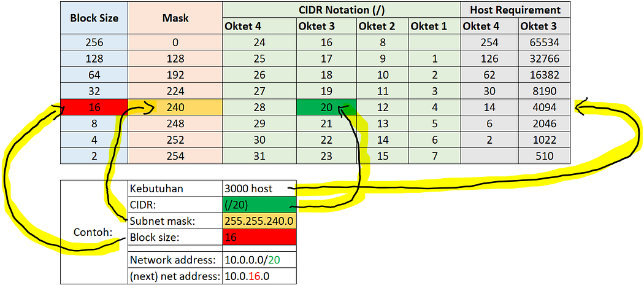Click block size cell 32

pos(94,91)
